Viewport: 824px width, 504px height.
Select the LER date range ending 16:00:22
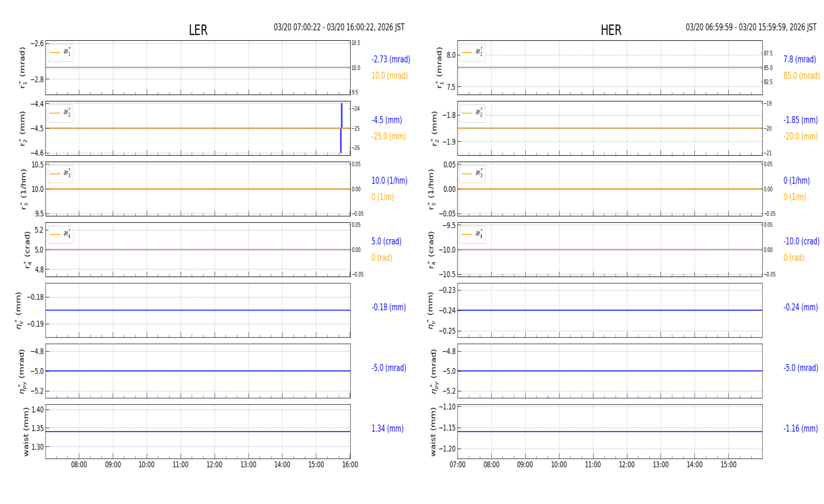coord(339,27)
